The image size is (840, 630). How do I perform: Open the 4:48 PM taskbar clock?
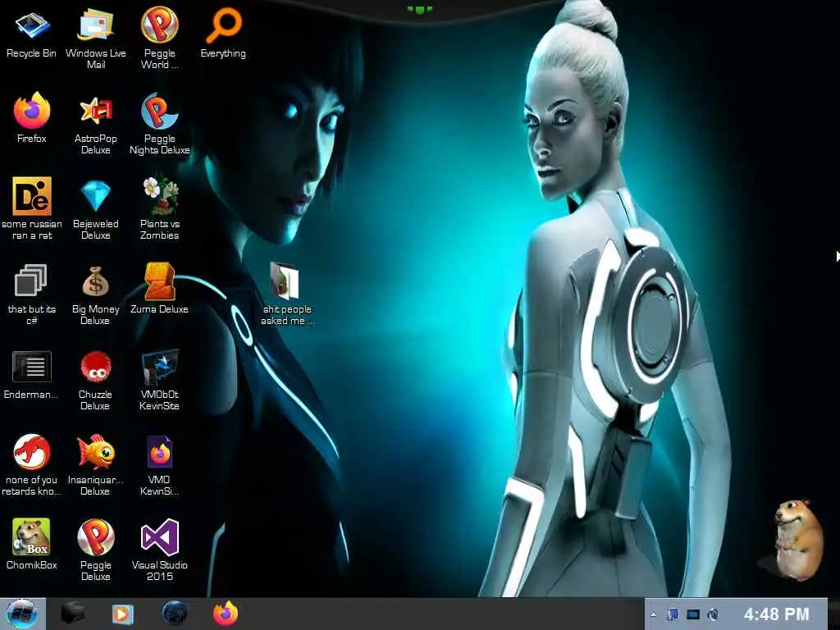click(776, 614)
